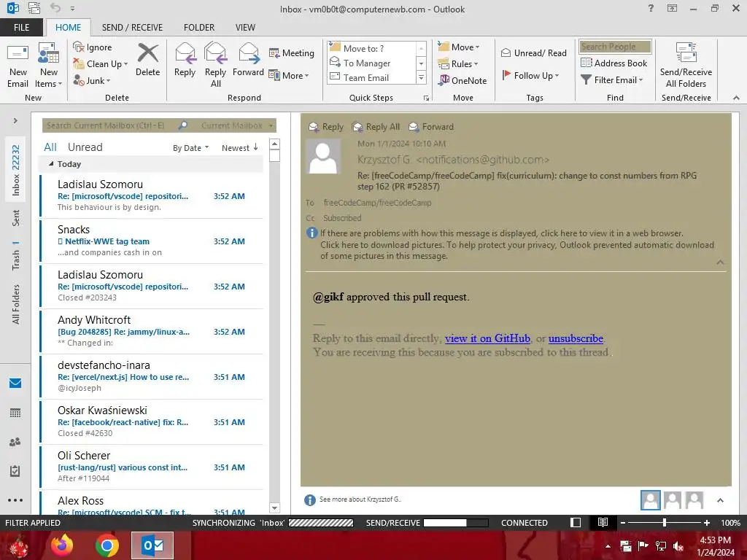Open Firefox from the taskbar

pyautogui.click(x=63, y=545)
